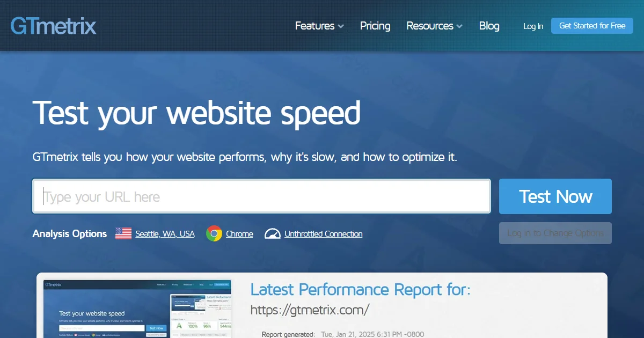This screenshot has height=338, width=644.
Task: Click the GTmetrix logo
Action: pyautogui.click(x=54, y=26)
